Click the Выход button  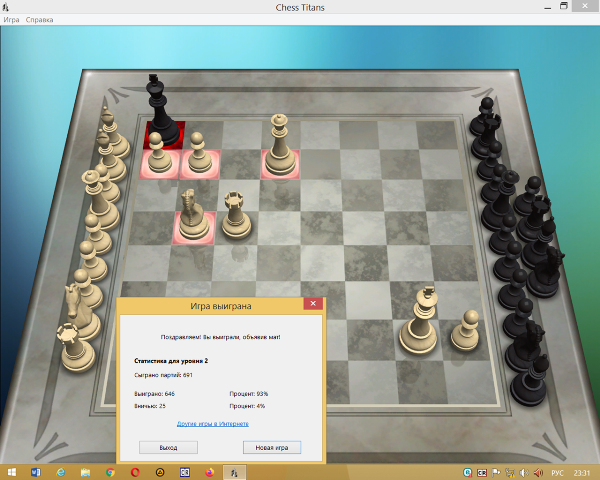pos(168,447)
